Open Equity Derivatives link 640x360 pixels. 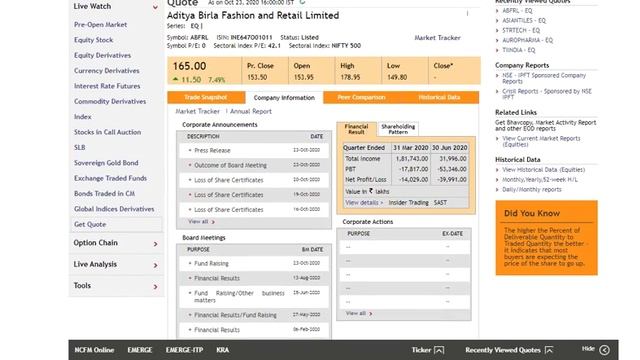point(102,55)
